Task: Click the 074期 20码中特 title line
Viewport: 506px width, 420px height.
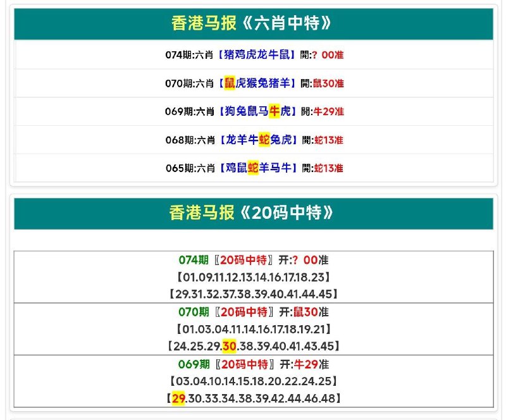Action: tap(254, 260)
